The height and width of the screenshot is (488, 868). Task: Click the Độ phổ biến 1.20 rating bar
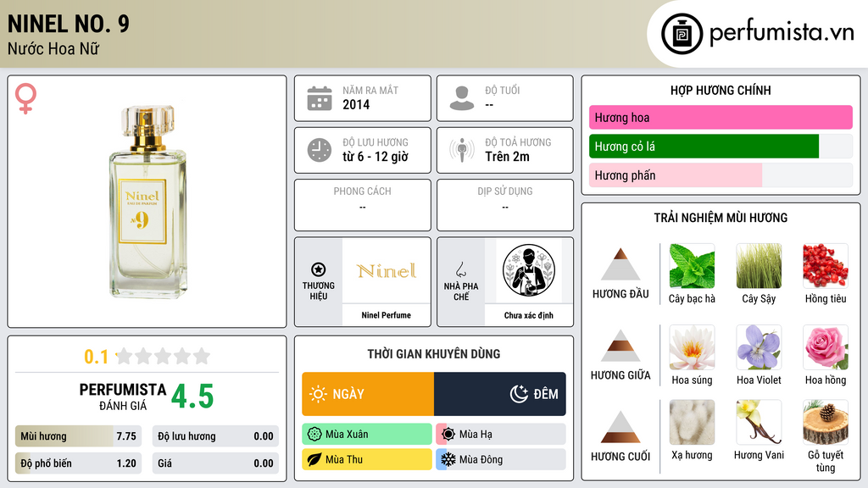[x=78, y=463]
